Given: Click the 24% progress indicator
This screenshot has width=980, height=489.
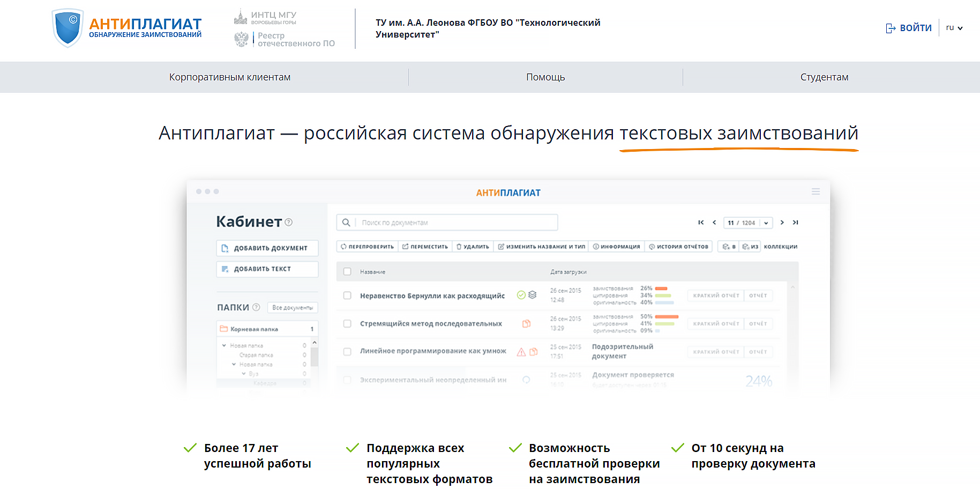Looking at the screenshot, I should click(759, 381).
